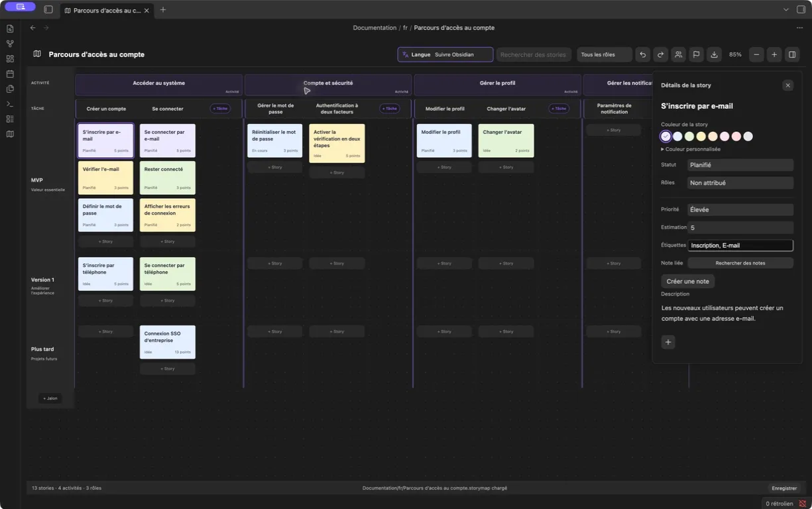Navigate back with the left arrow
The width and height of the screenshot is (812, 509).
click(33, 28)
